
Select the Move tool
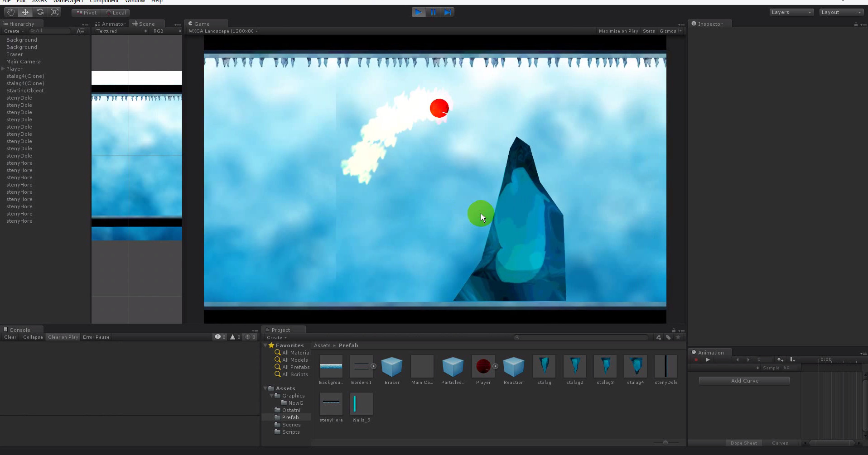pos(25,12)
